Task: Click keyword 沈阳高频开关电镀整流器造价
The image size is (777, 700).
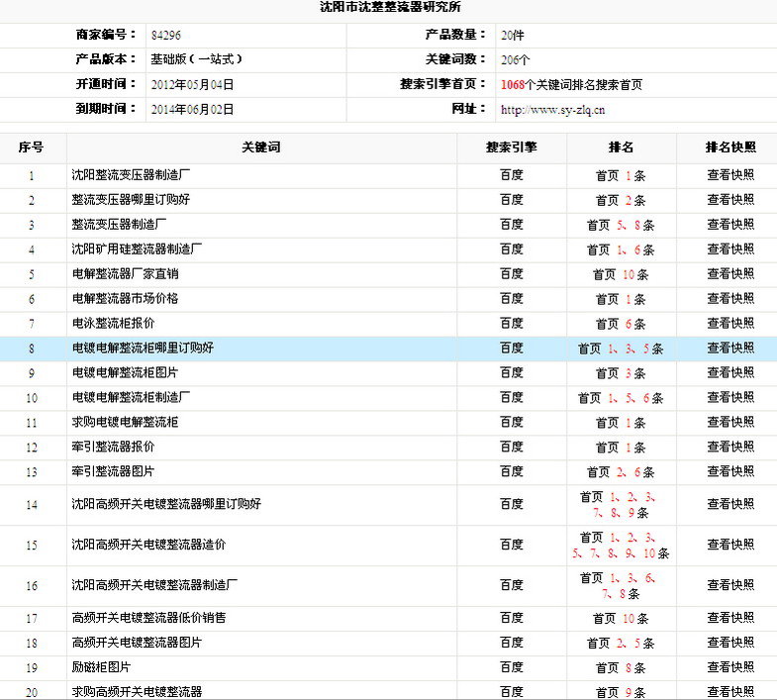Action: (x=148, y=545)
